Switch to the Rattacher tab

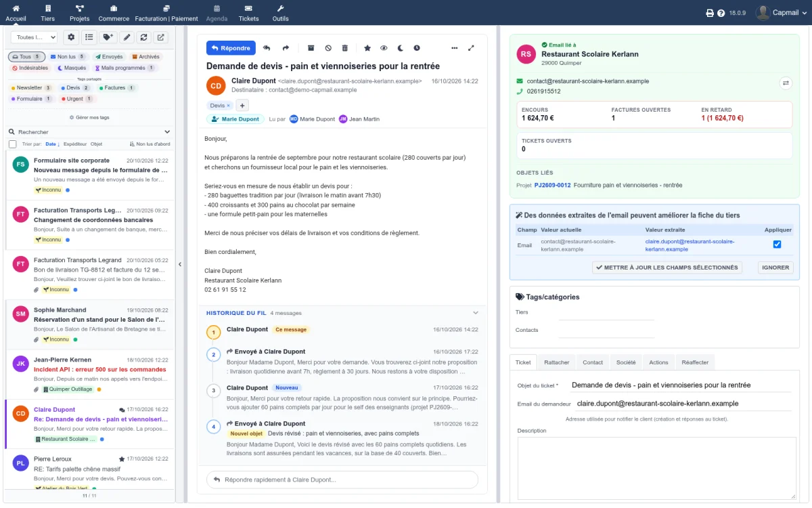coord(557,362)
